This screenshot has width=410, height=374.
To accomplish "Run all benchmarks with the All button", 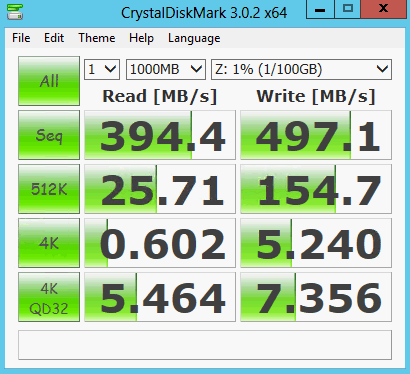I will tap(49, 81).
